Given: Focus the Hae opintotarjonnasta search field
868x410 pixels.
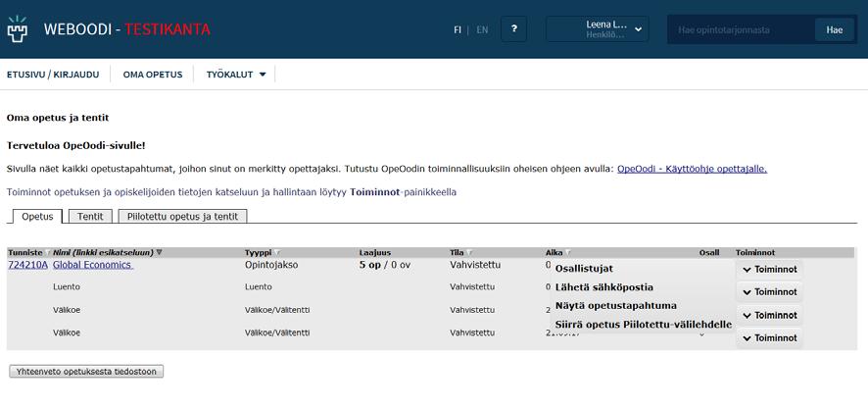Looking at the screenshot, I should click(x=742, y=30).
